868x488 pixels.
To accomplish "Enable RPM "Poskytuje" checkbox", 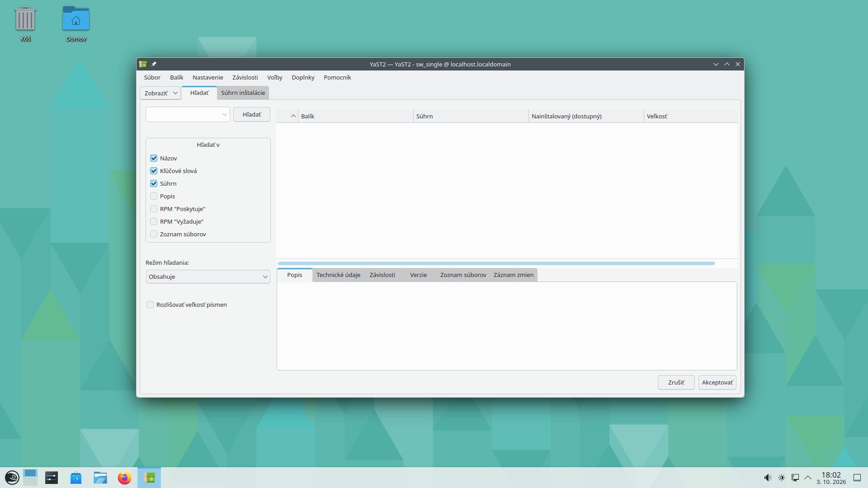I will 154,209.
